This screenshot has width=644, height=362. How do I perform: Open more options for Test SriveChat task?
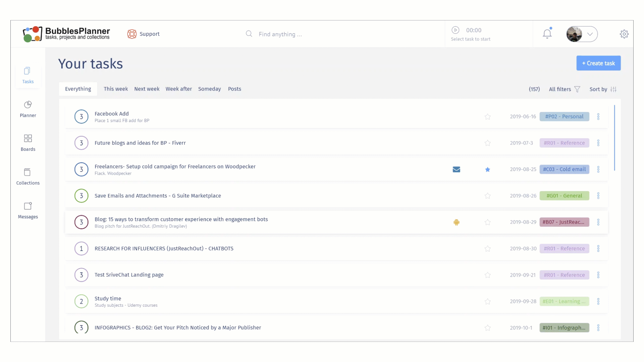click(x=598, y=275)
